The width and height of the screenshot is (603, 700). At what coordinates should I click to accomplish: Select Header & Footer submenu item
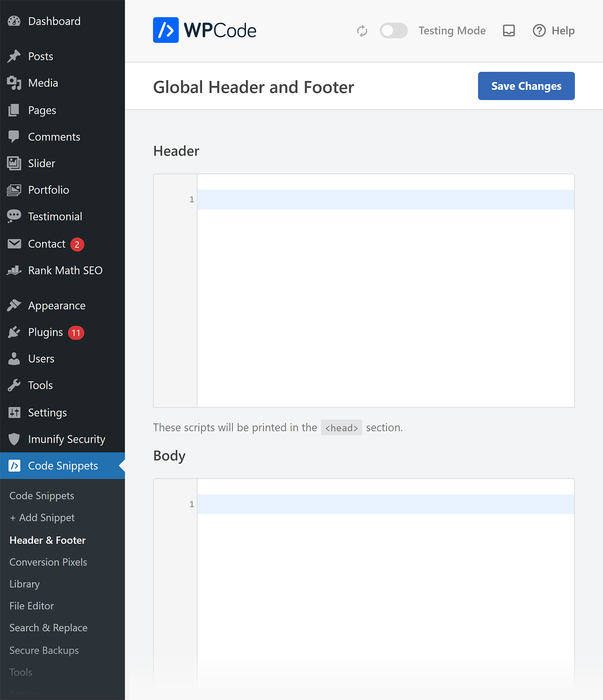coord(47,540)
